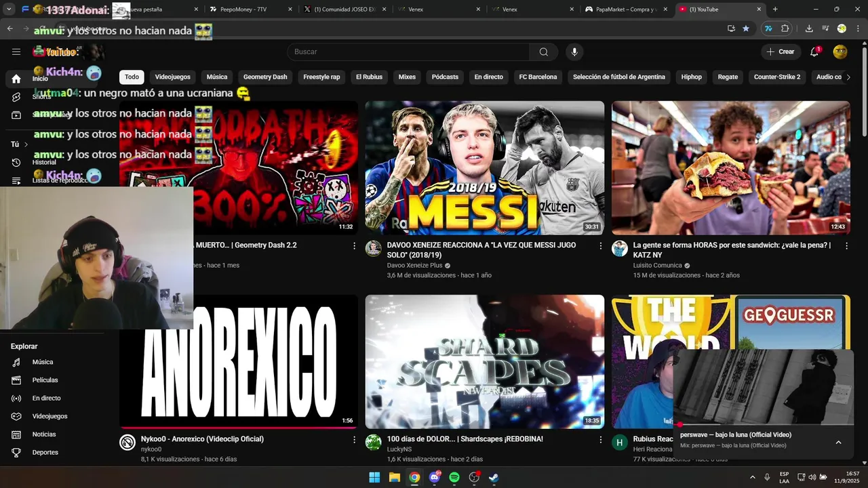The image size is (868, 488).
Task: Open options for the Shardscapes video
Action: (x=600, y=440)
